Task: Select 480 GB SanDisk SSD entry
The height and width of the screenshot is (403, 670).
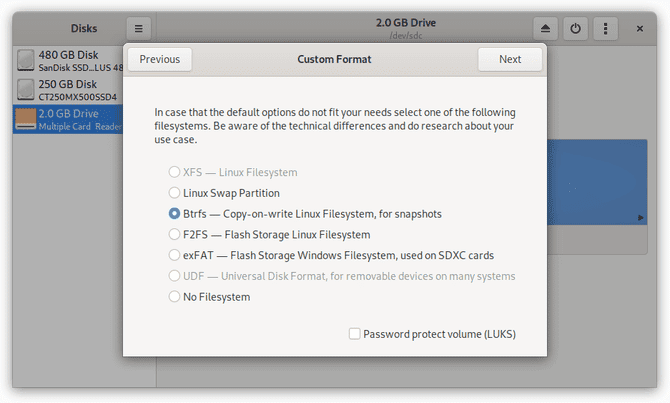Action: tap(82, 61)
